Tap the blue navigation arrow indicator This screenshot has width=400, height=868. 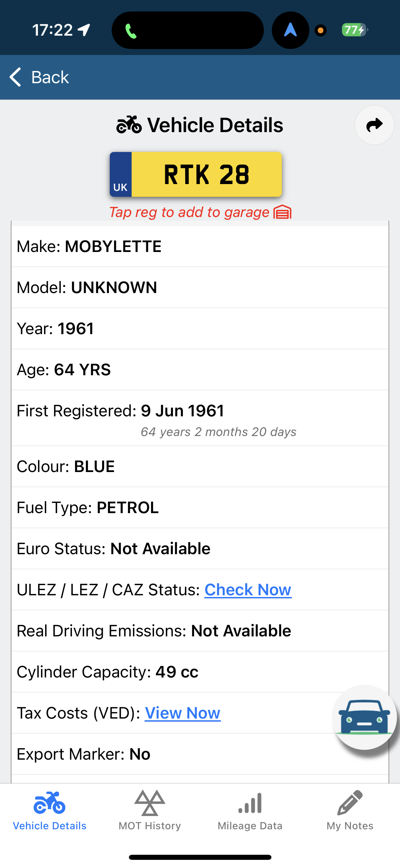290,30
